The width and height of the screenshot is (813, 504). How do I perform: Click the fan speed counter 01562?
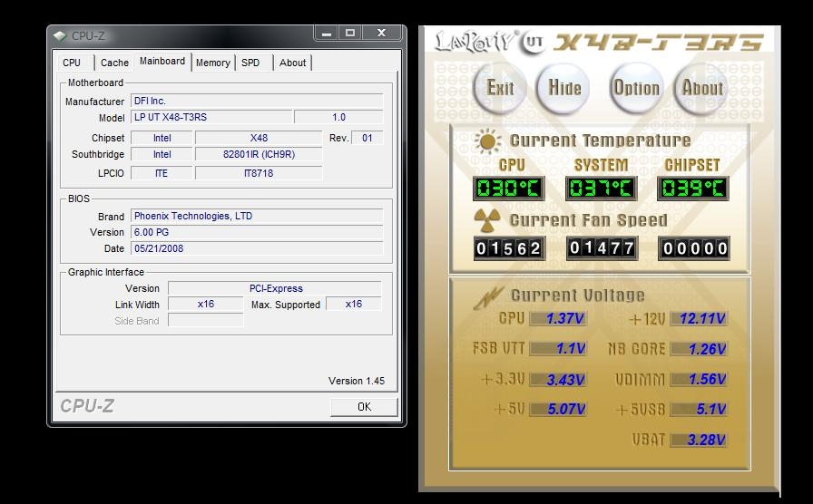click(508, 248)
